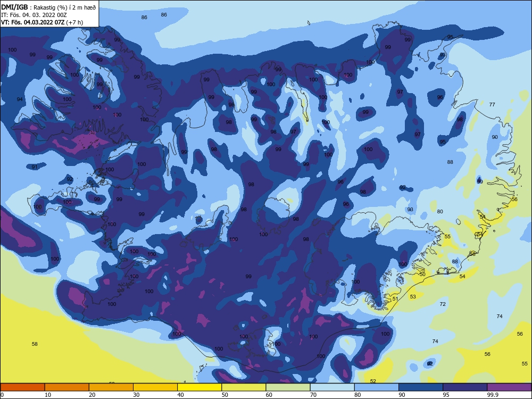This screenshot has width=532, height=399.
Task: Click the '30' legend scale label
Action: tap(136, 395)
